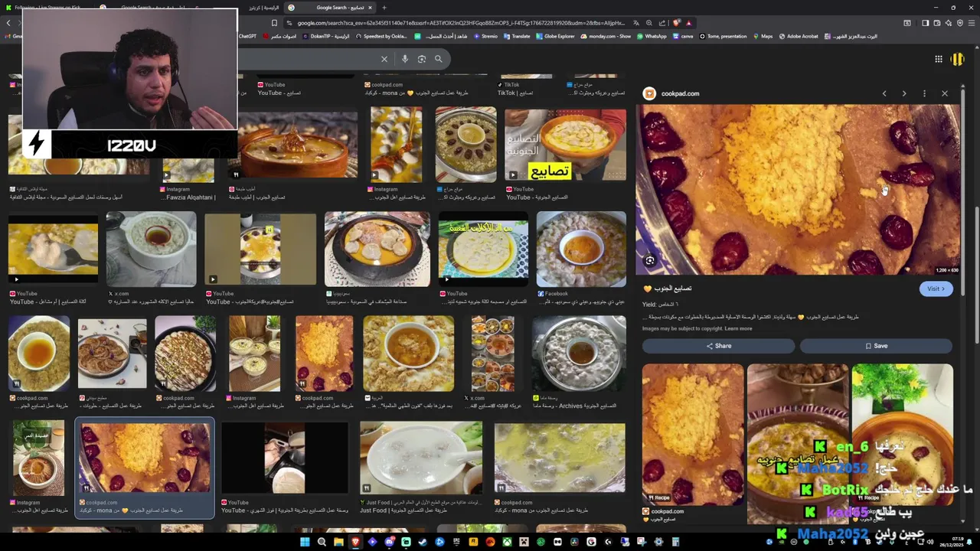Image resolution: width=980 pixels, height=551 pixels.
Task: Open the Globe Explorer bookmark
Action: click(556, 36)
